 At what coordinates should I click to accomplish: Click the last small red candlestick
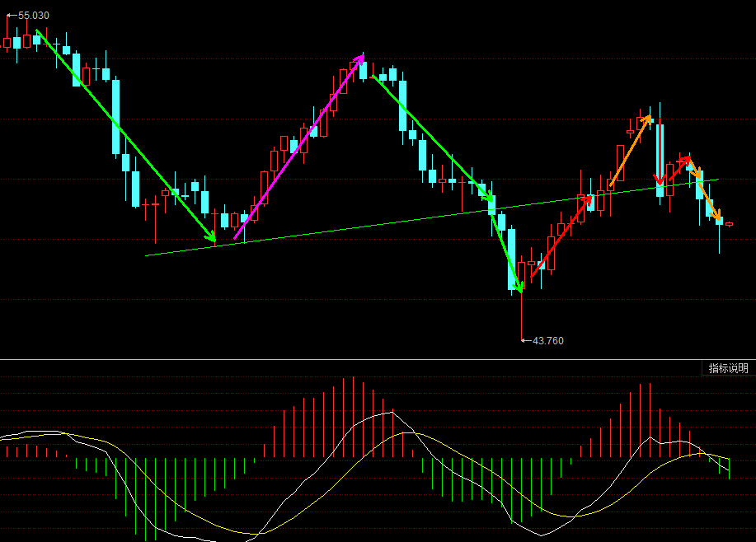pyautogui.click(x=729, y=224)
